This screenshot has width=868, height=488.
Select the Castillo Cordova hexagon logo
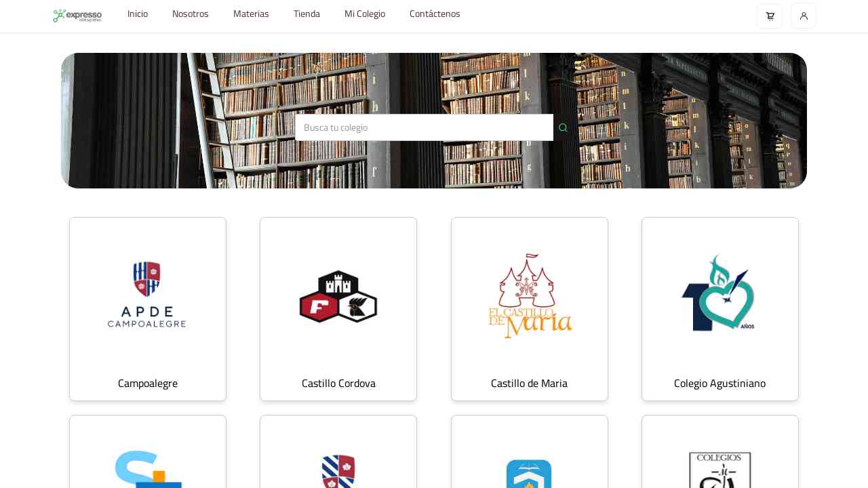pyautogui.click(x=338, y=296)
